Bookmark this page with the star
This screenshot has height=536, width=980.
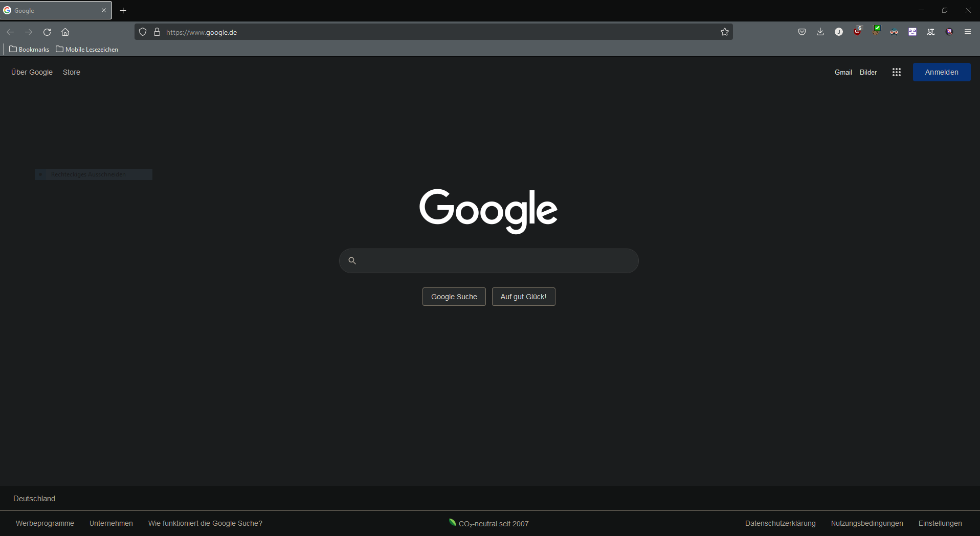(725, 32)
